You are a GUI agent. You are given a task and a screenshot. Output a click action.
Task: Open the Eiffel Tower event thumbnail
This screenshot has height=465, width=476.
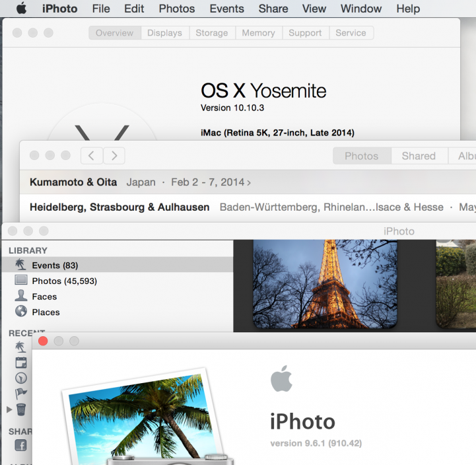point(325,284)
